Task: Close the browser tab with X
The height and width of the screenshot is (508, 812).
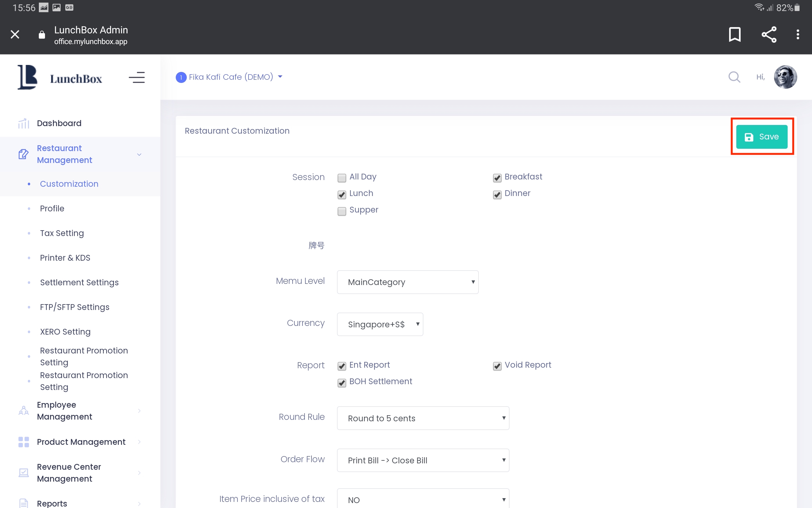Action: [x=15, y=35]
